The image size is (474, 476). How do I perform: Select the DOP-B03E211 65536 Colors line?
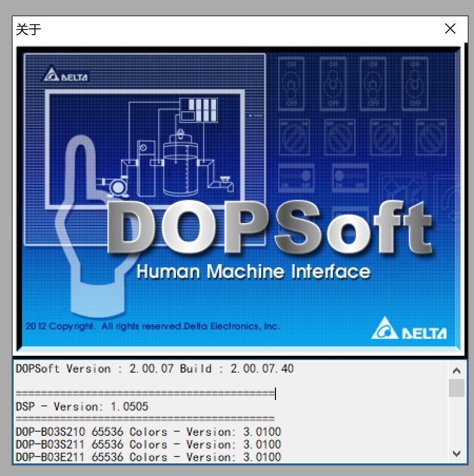tap(148, 456)
